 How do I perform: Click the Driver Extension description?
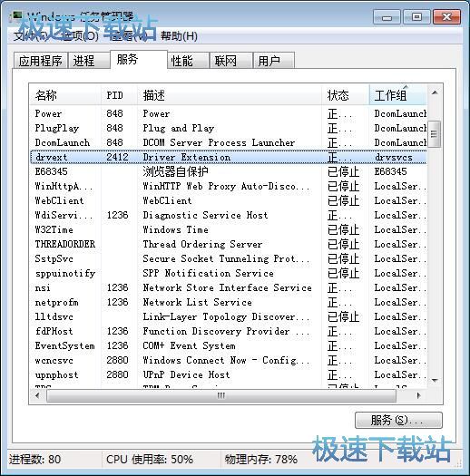tap(187, 157)
